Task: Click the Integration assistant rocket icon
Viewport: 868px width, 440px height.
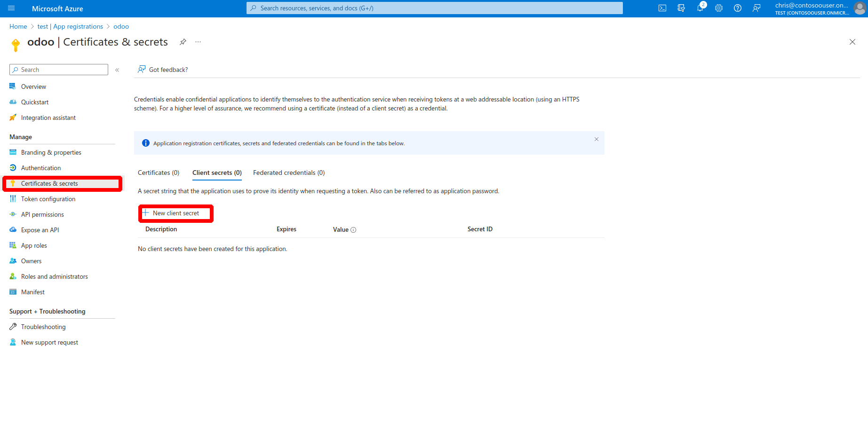Action: pyautogui.click(x=13, y=118)
